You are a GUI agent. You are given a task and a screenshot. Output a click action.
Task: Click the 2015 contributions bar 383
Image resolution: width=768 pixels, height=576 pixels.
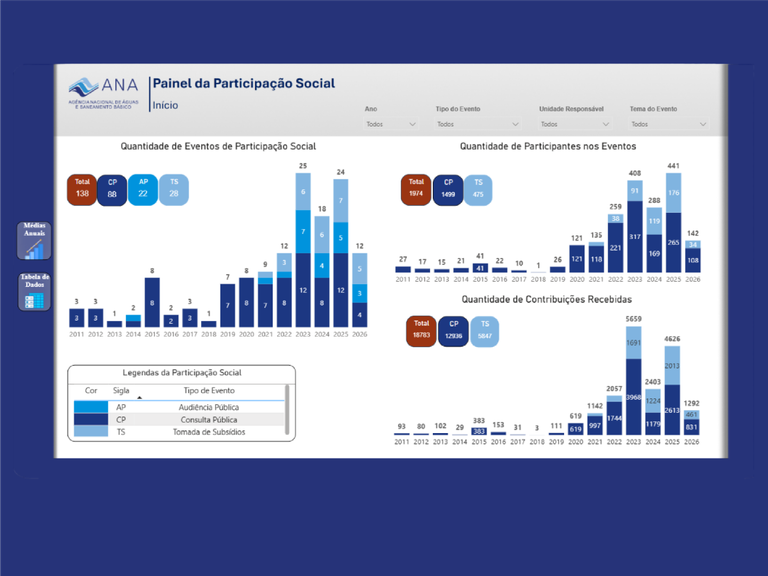coord(479,431)
